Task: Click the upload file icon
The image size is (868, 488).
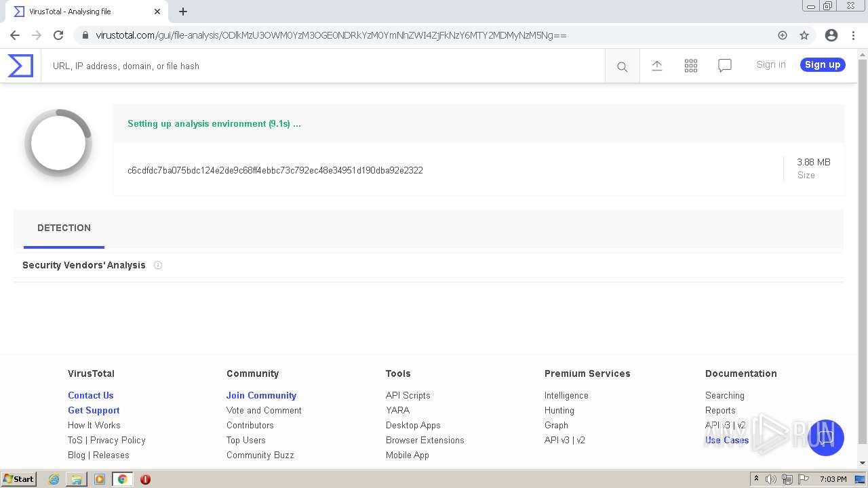Action: (656, 66)
